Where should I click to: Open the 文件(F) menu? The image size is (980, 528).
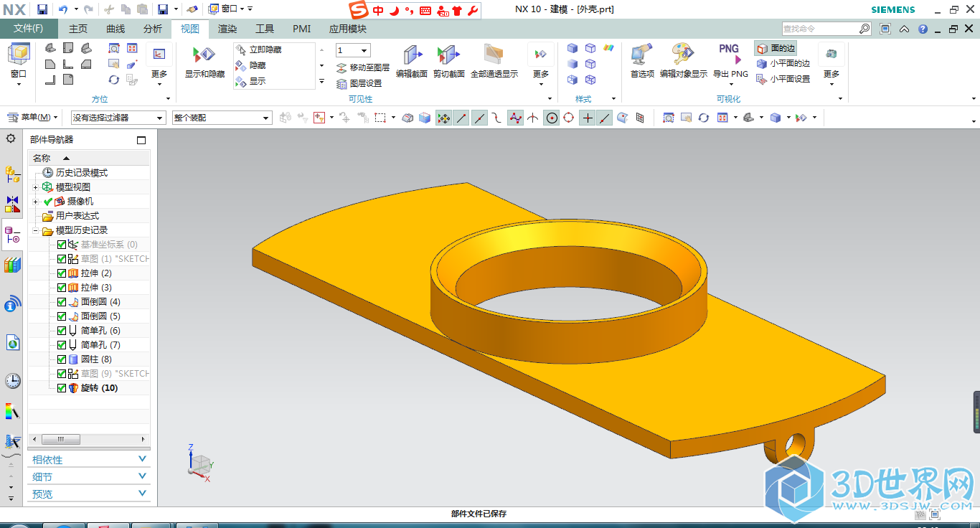(x=29, y=29)
